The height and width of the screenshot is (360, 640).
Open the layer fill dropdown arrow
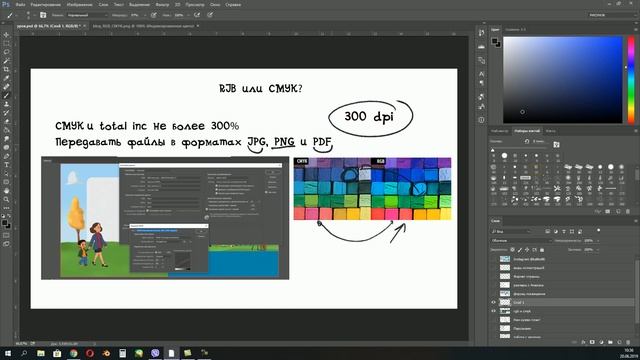[x=598, y=249]
